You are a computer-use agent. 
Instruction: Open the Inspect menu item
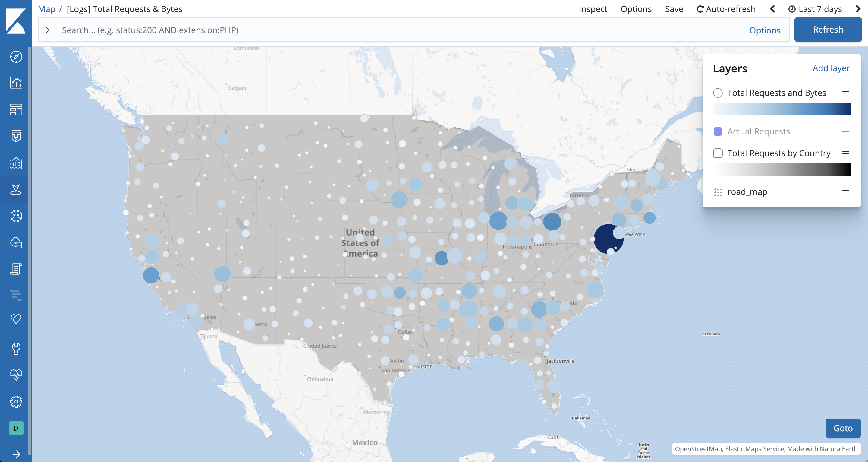pos(593,9)
